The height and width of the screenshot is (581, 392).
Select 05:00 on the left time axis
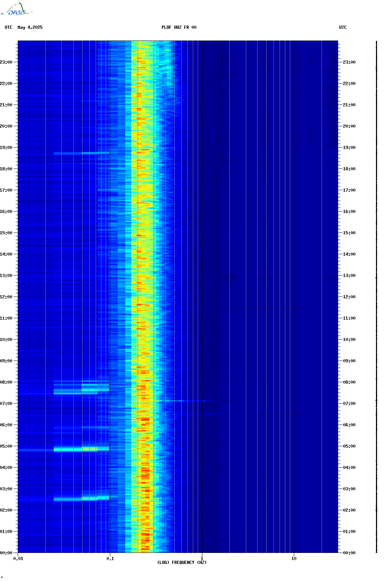6,446
